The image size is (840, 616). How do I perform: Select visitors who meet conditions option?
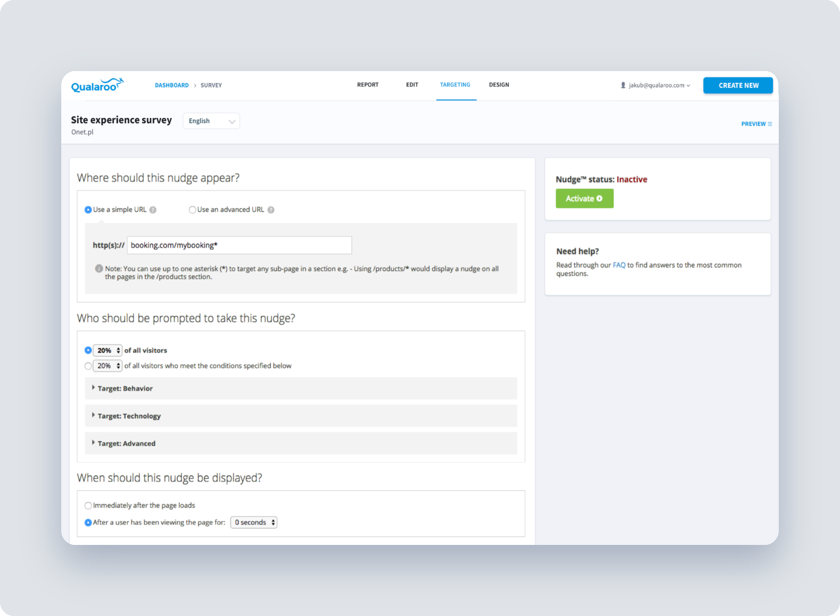(x=88, y=366)
